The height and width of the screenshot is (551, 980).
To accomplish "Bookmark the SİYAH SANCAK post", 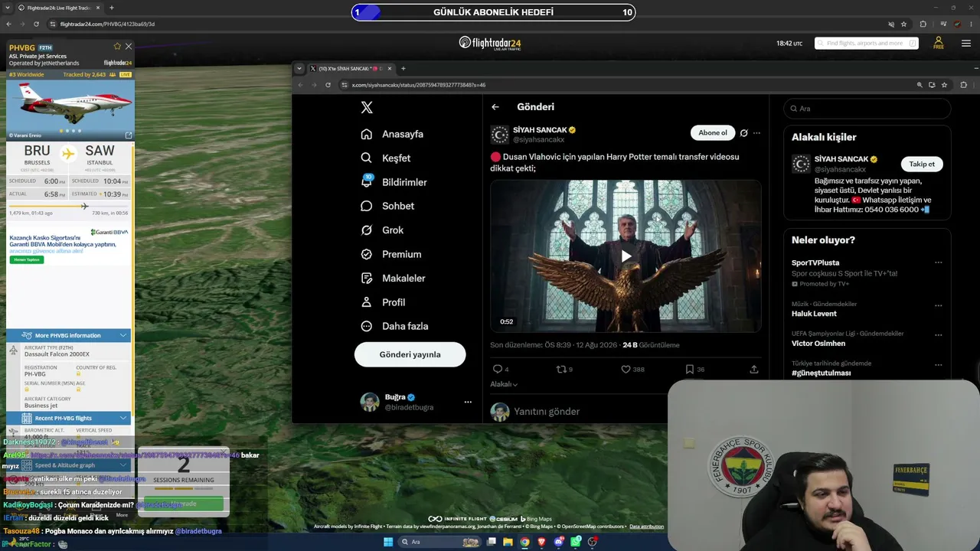I will click(690, 369).
